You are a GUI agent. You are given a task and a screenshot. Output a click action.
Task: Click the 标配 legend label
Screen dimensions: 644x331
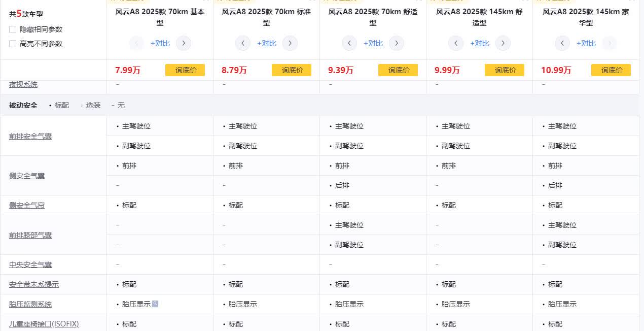(62, 105)
